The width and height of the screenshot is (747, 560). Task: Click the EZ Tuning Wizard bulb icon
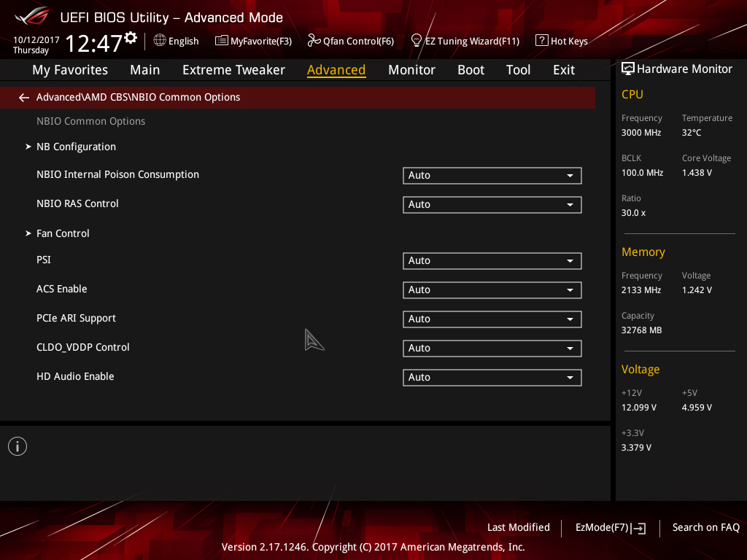416,41
